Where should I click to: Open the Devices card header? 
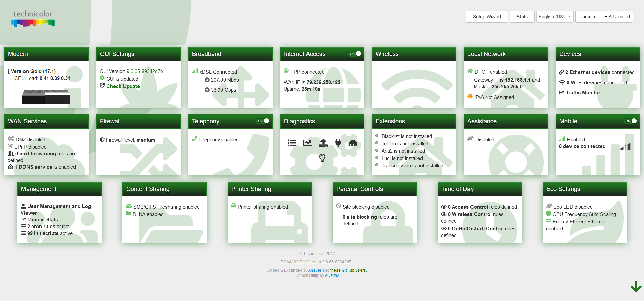(598, 54)
